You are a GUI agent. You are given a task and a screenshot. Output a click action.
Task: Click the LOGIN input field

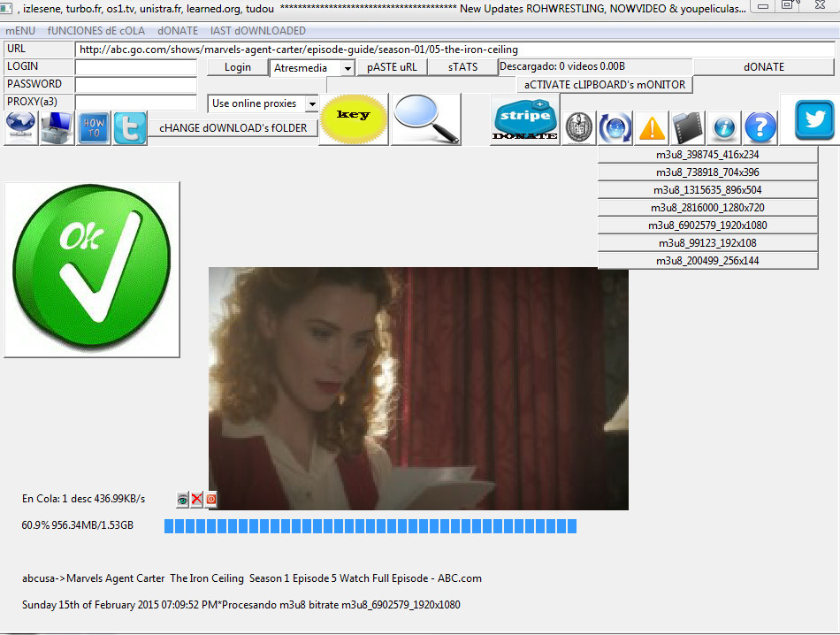coord(136,67)
